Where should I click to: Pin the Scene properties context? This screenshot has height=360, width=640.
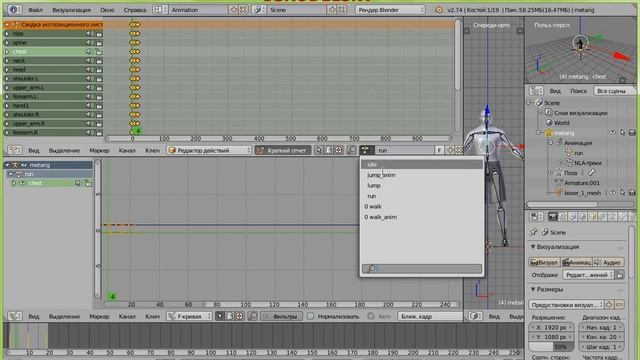coord(533,232)
